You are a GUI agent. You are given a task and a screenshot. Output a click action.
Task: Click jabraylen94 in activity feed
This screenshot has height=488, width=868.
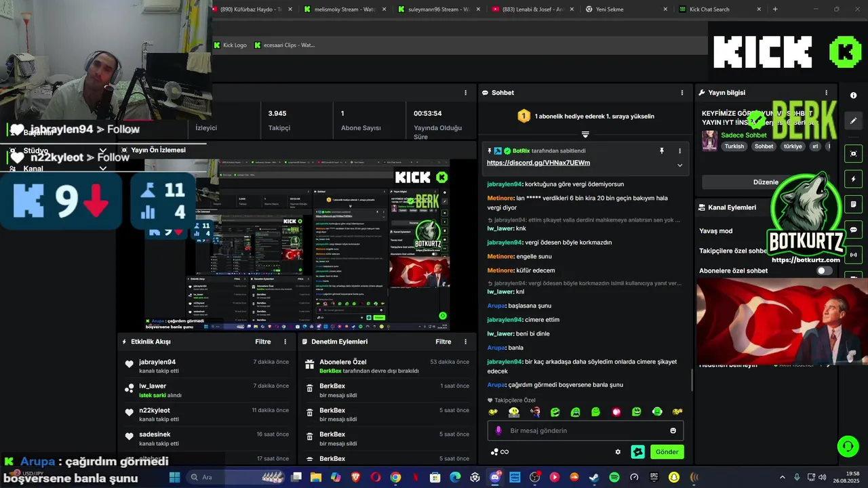click(157, 362)
